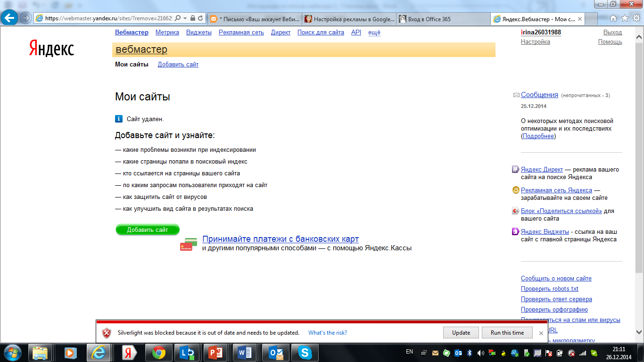Dismiss the Silverlight notification bar

point(541,333)
